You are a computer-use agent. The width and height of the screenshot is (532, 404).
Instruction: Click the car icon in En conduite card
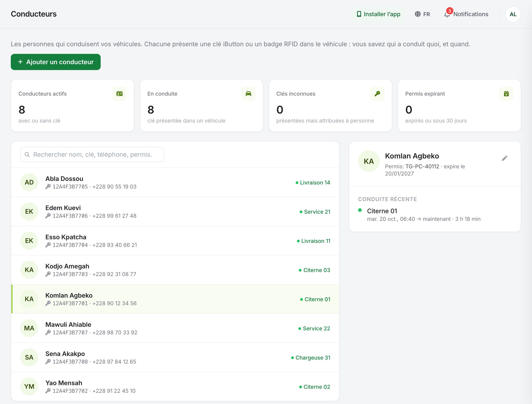248,94
